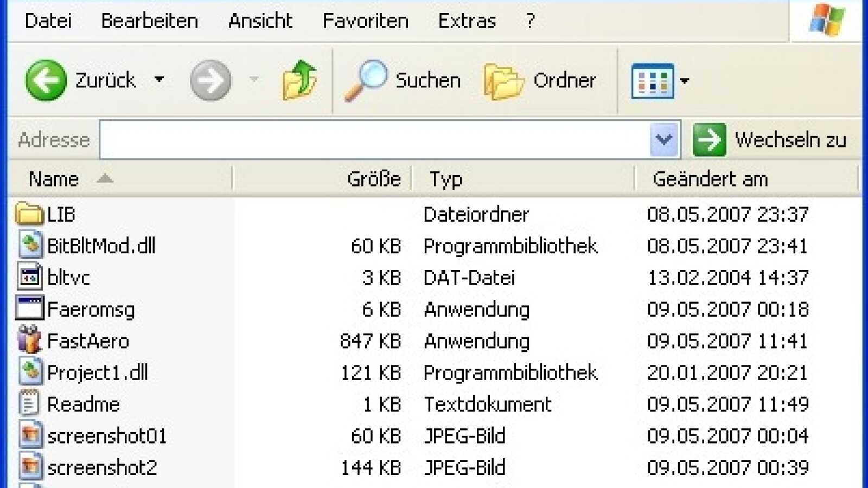
Task: Expand the views button dropdown arrow
Action: [x=685, y=81]
